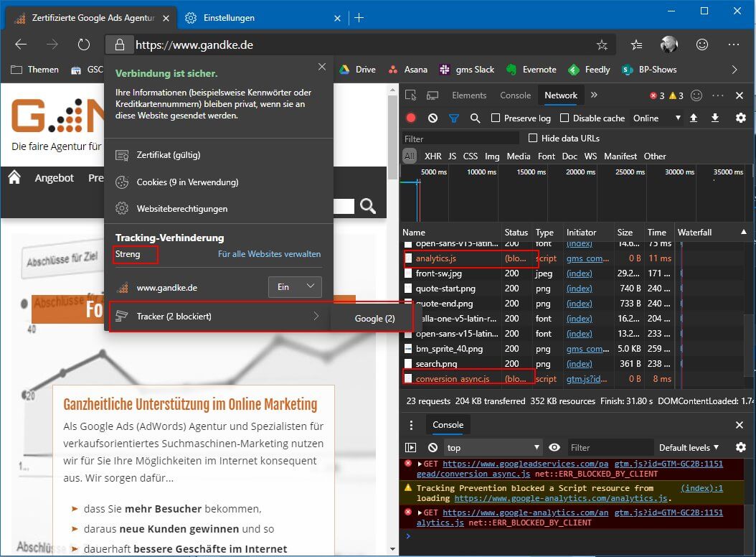
Task: Enable the Disable cache checkbox
Action: [564, 118]
